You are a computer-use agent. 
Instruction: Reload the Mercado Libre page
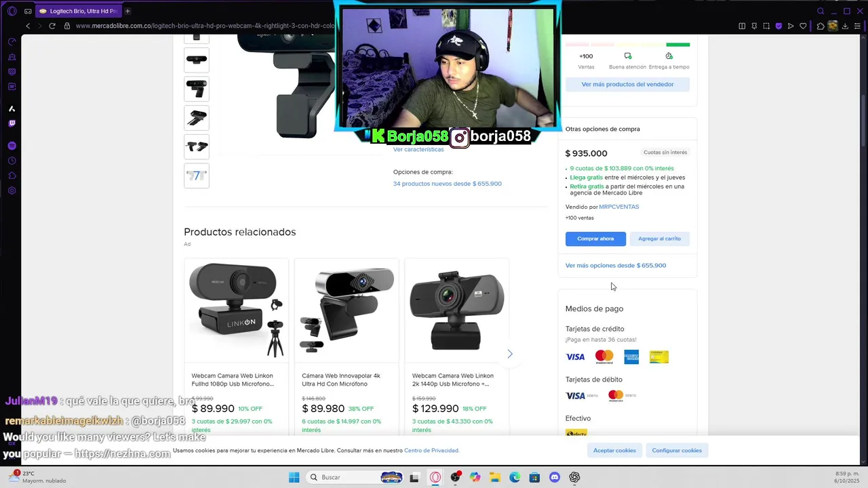(52, 26)
